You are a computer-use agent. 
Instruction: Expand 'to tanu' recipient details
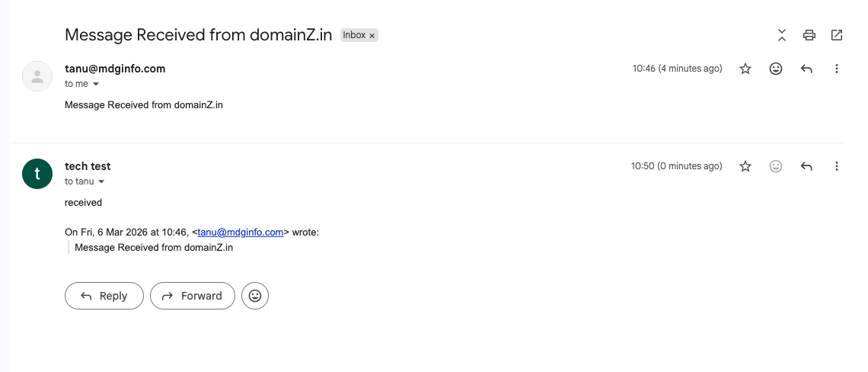[101, 182]
